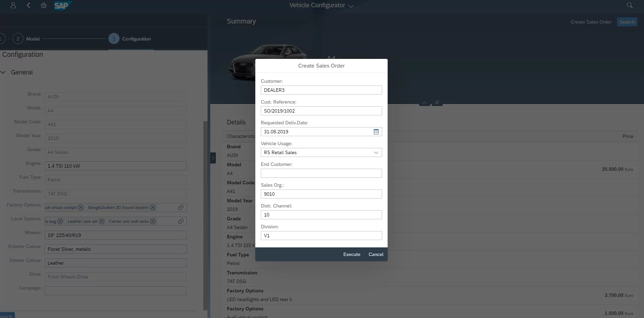Remove Carrier unit roof racks token
The image size is (644, 318).
153,221
